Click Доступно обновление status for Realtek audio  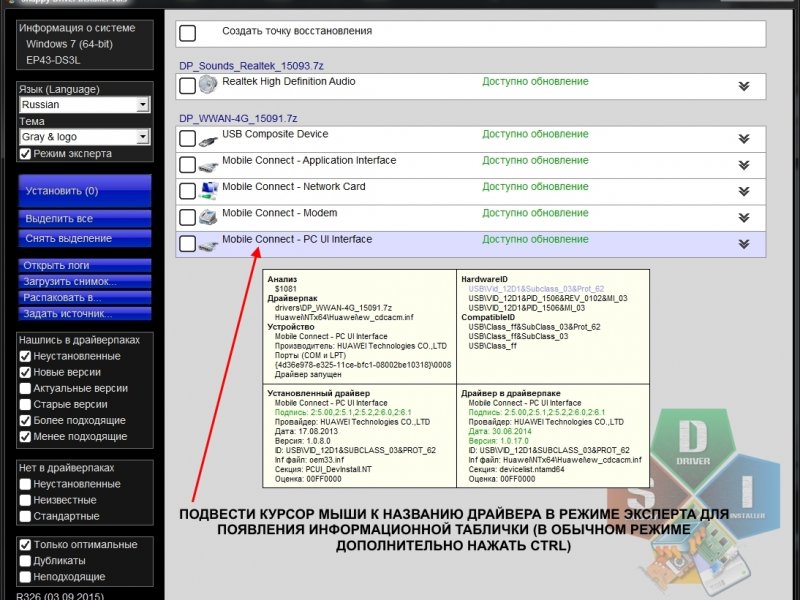coord(535,82)
